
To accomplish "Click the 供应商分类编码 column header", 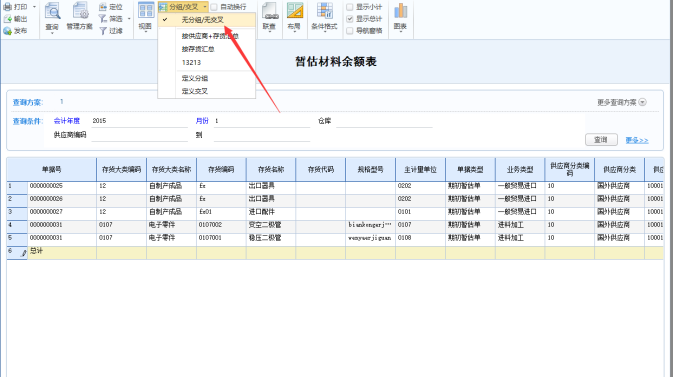I will [x=570, y=169].
